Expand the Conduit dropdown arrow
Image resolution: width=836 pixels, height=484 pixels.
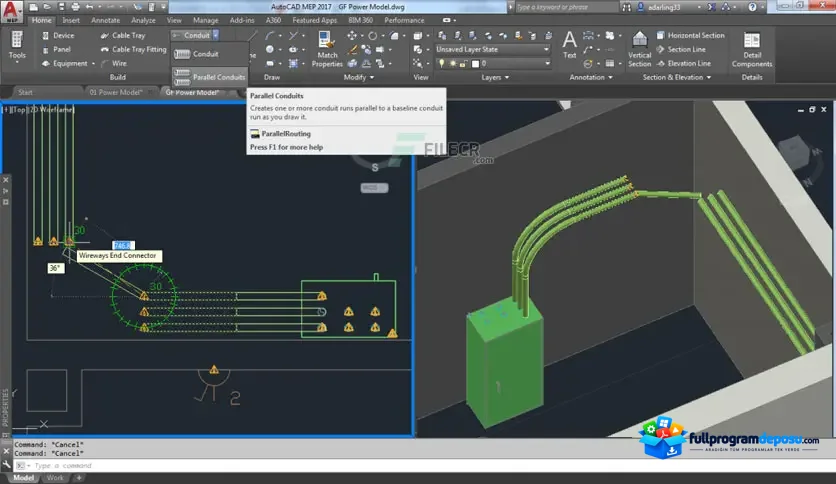point(215,35)
